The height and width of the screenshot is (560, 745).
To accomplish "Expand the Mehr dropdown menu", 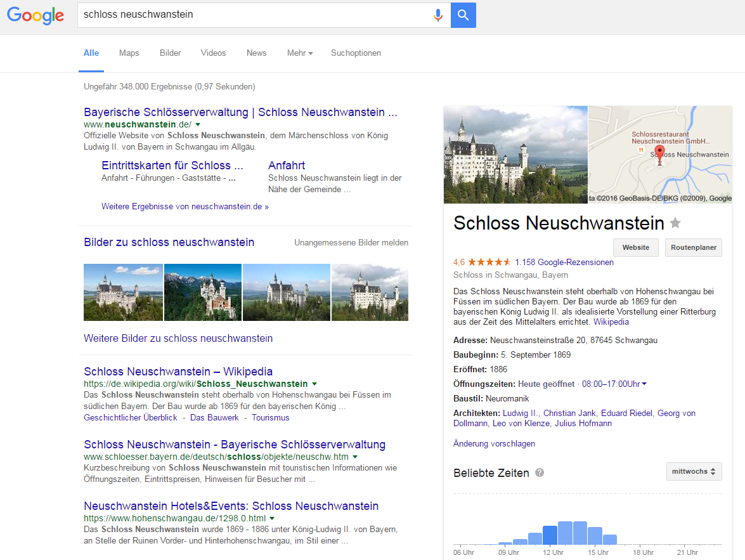I will 300,53.
